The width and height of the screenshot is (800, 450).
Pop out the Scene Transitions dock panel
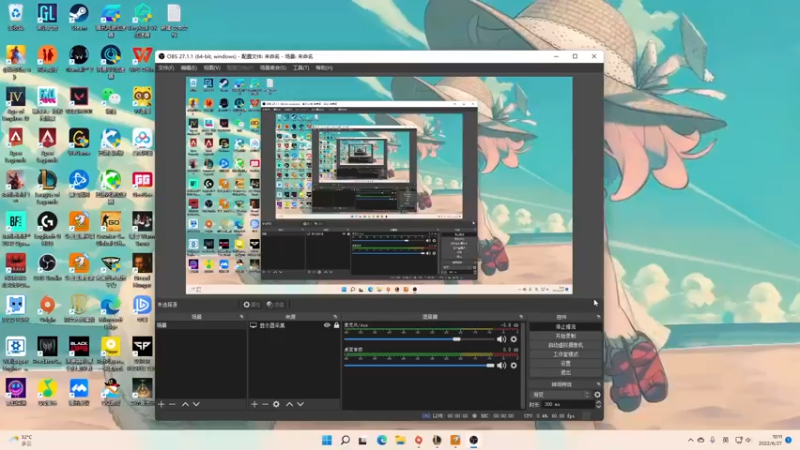[598, 384]
